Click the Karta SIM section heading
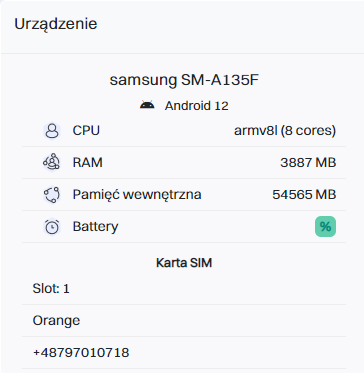The height and width of the screenshot is (373, 364). tap(184, 263)
